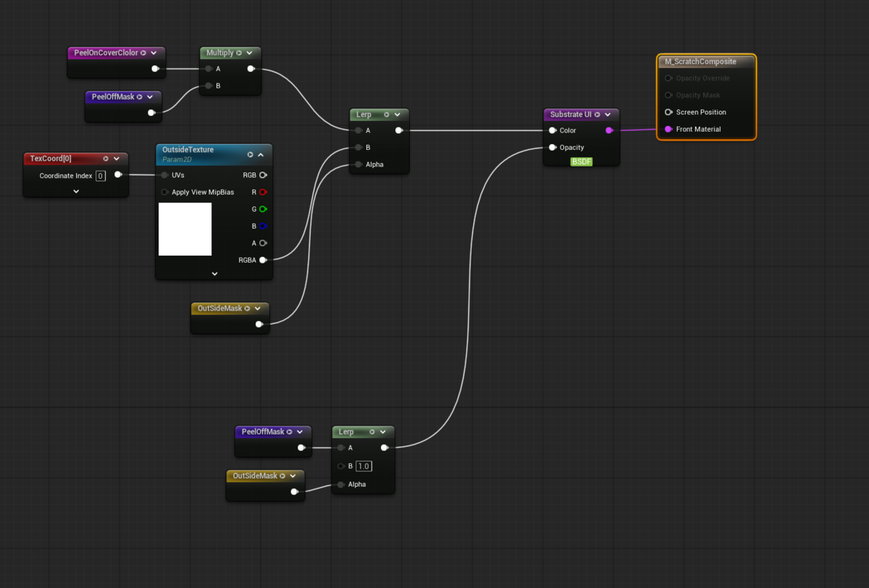The width and height of the screenshot is (869, 588).
Task: Click the RGB output pin of OutsideTexture
Action: (263, 175)
